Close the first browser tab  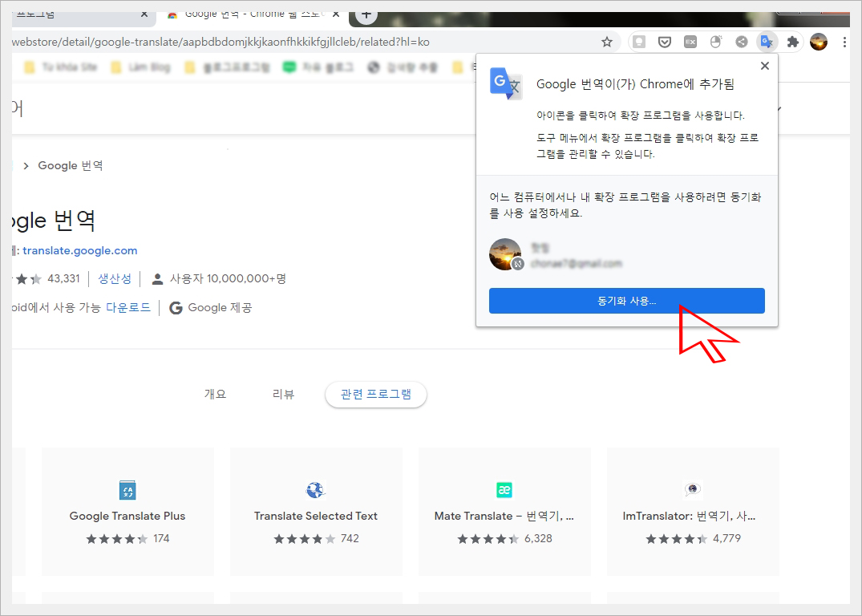tap(144, 15)
